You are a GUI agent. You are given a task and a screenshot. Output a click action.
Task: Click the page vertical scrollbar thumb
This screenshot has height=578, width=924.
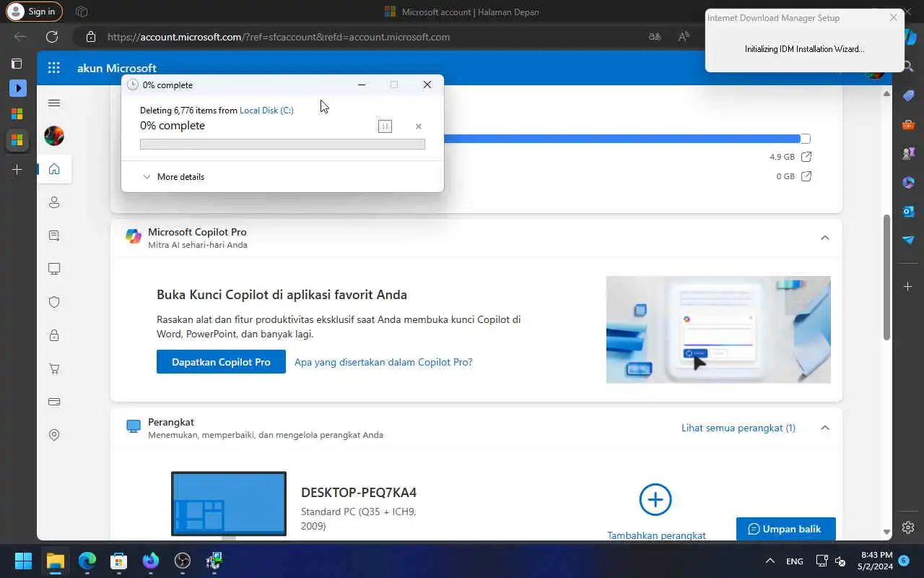click(887, 277)
